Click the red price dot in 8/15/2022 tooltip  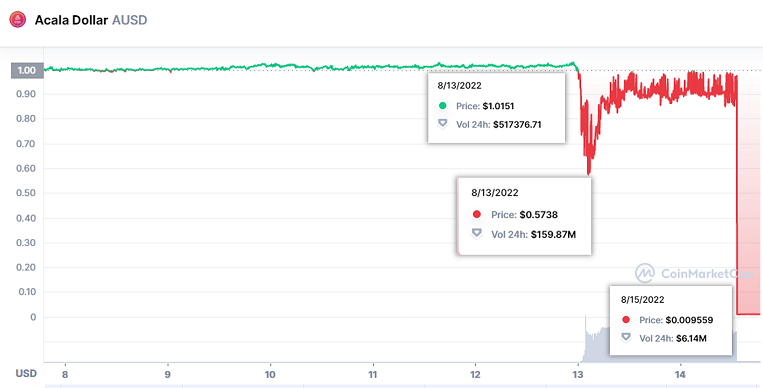coord(626,320)
